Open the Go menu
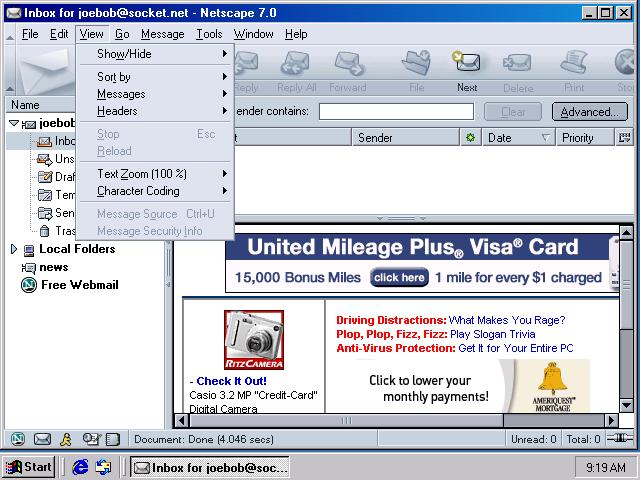This screenshot has height=480, width=640. [x=122, y=34]
